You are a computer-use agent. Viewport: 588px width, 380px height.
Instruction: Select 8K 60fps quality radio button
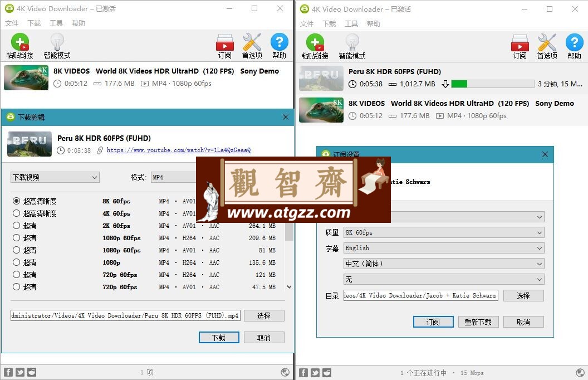coord(16,201)
